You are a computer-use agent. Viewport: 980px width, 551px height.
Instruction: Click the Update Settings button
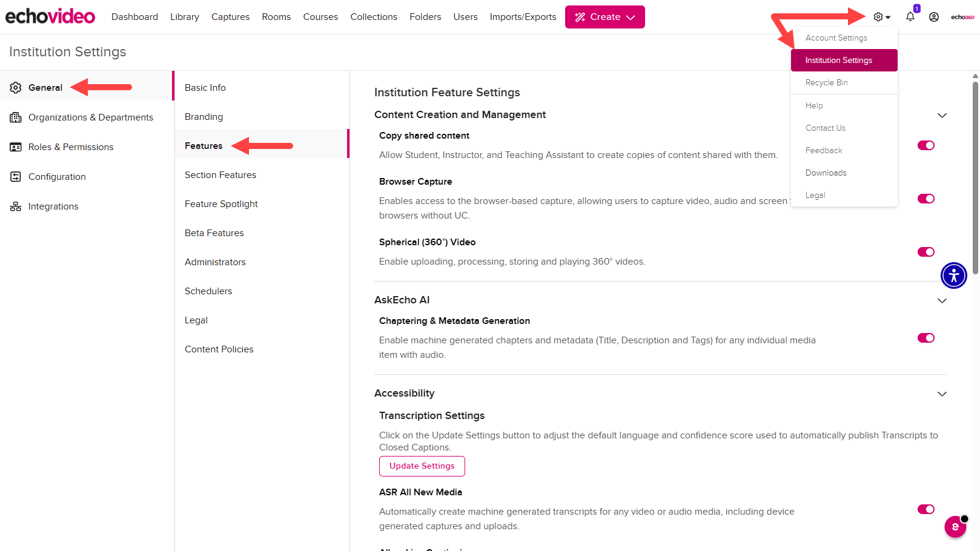pos(422,466)
